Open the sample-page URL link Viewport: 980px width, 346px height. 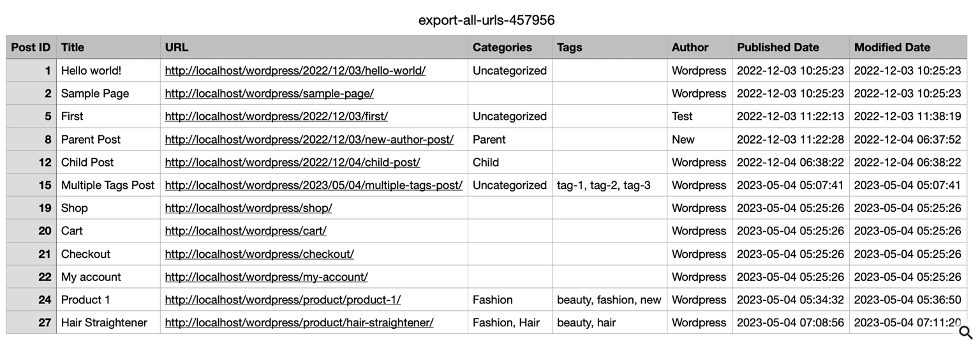click(269, 93)
